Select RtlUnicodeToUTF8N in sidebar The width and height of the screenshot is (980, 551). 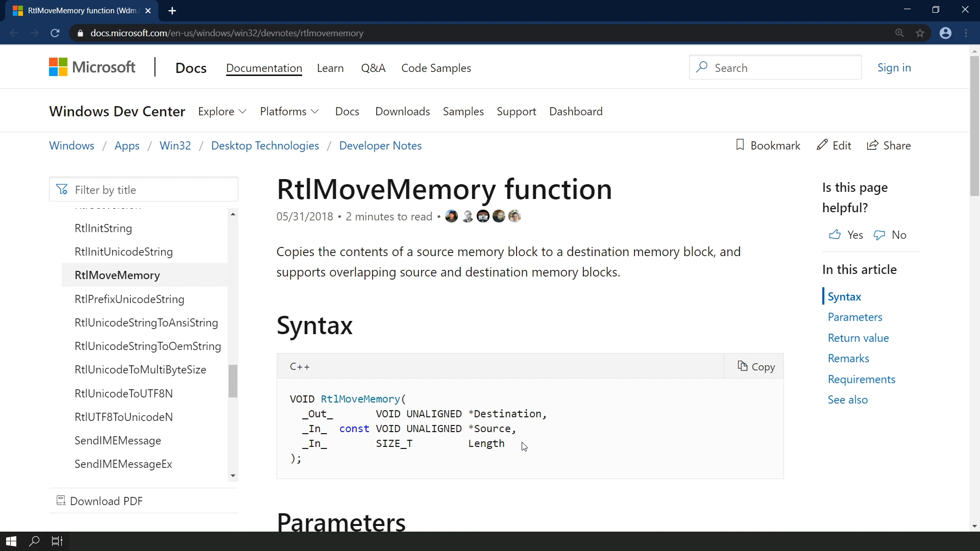(x=124, y=393)
